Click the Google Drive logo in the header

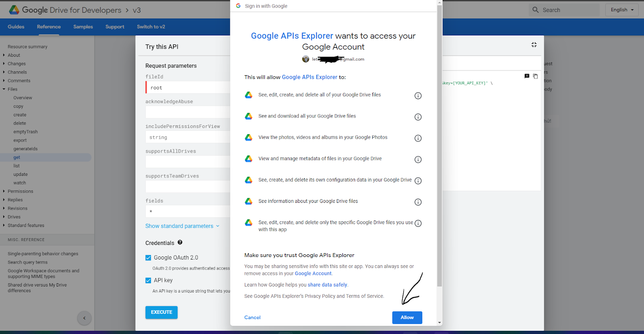[14, 10]
